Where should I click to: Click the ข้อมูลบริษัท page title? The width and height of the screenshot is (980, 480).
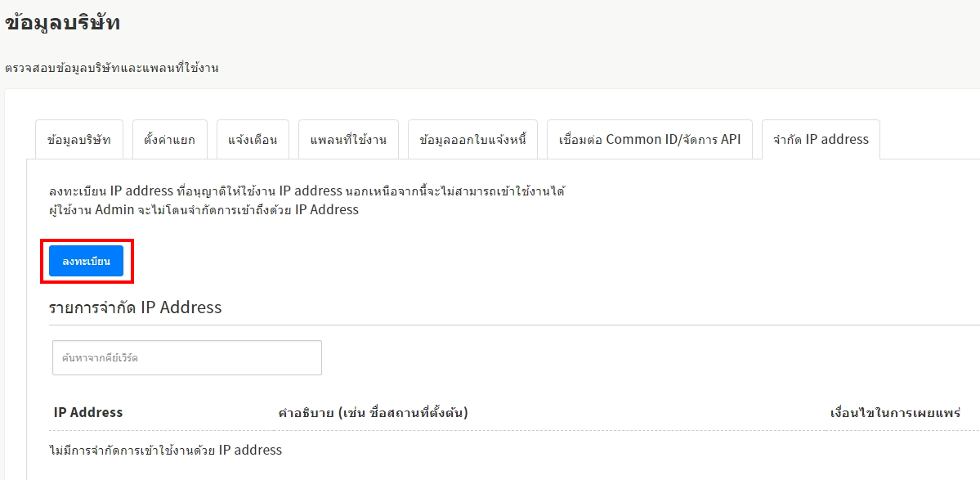(63, 23)
